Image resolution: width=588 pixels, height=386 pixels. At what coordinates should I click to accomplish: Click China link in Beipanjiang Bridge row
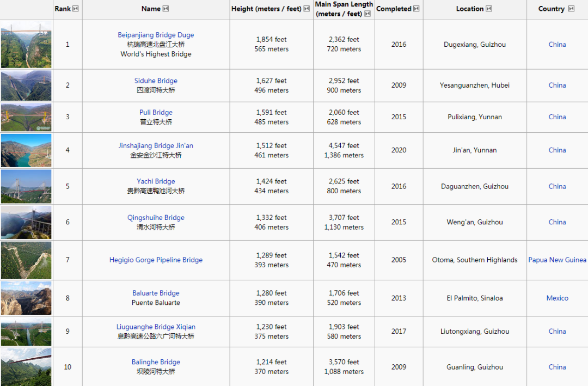[558, 44]
